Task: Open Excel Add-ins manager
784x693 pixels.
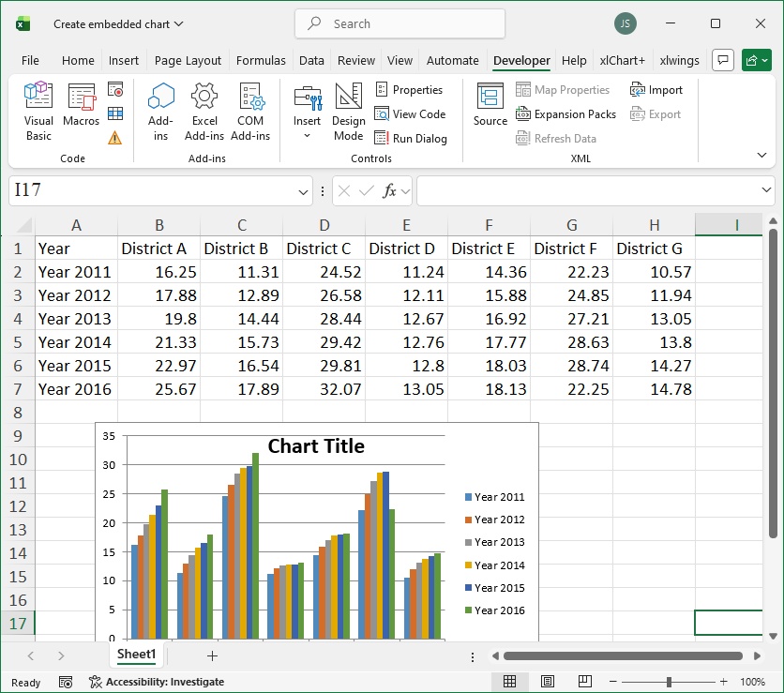Action: pyautogui.click(x=204, y=112)
